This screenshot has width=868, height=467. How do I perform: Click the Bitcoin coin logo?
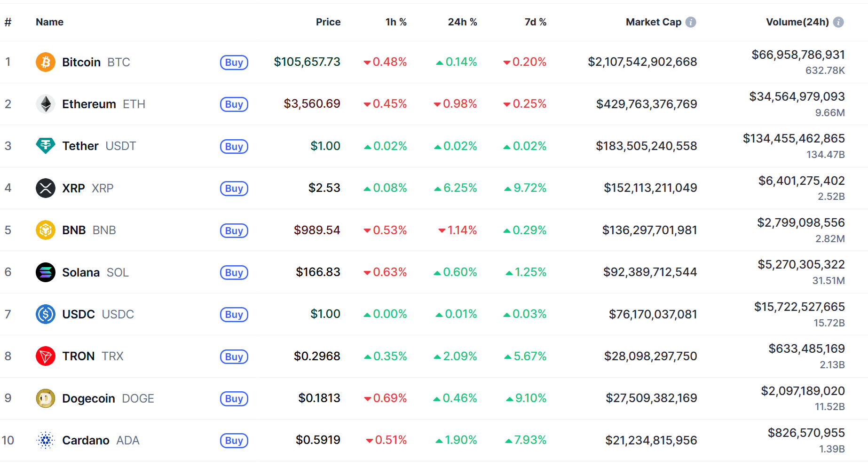tap(46, 62)
